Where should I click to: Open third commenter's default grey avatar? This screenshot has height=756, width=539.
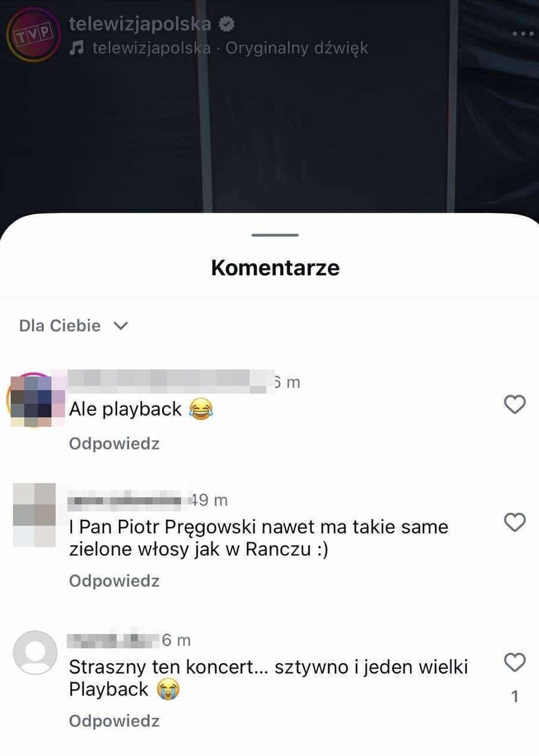tap(35, 652)
